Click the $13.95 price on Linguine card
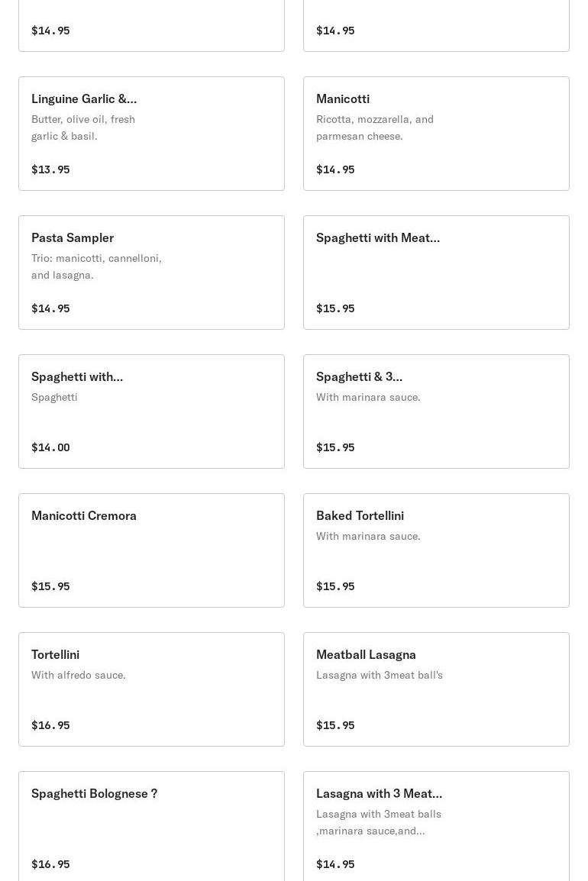Viewport: 588px width, 881px height. (50, 169)
